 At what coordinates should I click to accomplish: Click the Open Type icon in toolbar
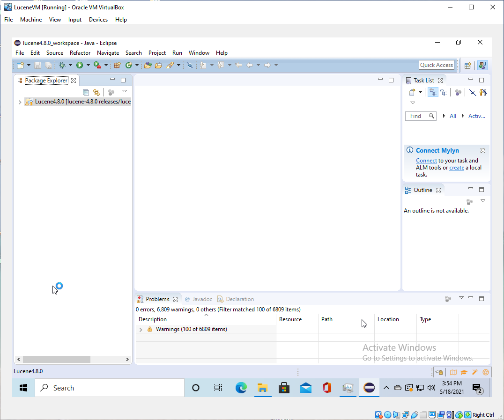point(148,65)
